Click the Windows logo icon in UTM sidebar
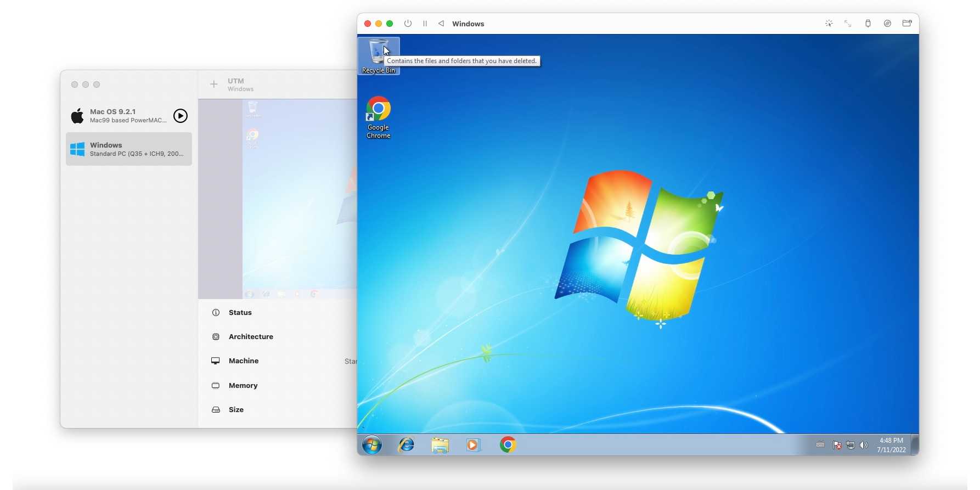The width and height of the screenshot is (980, 490). click(77, 149)
